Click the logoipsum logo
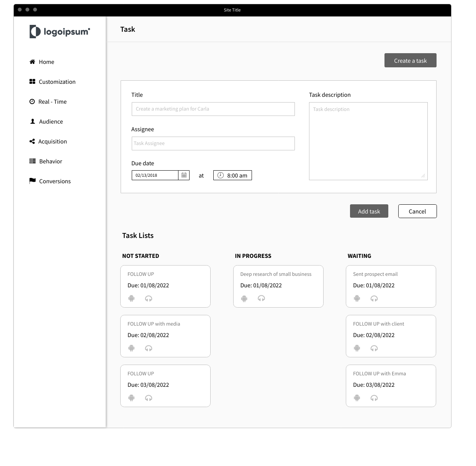 coord(60,31)
